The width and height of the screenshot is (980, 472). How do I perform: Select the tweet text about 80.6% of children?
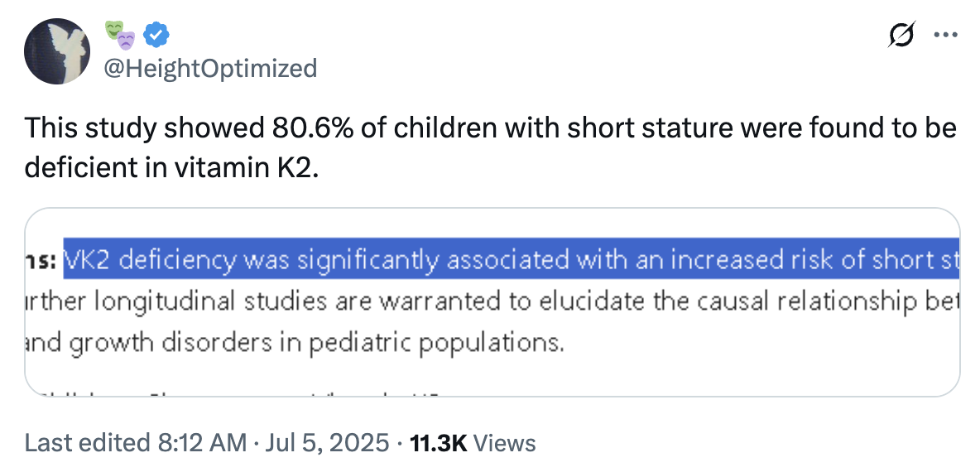[491, 148]
